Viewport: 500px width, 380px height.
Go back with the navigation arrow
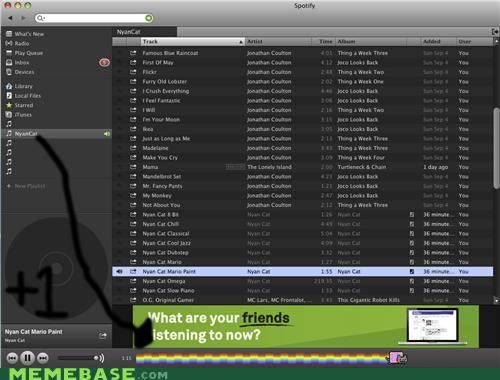[x=10, y=18]
